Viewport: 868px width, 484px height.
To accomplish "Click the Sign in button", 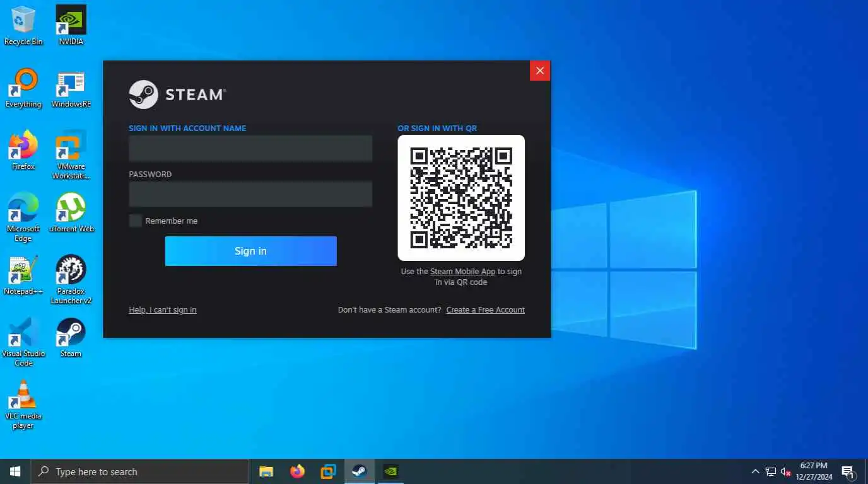I will (x=251, y=251).
